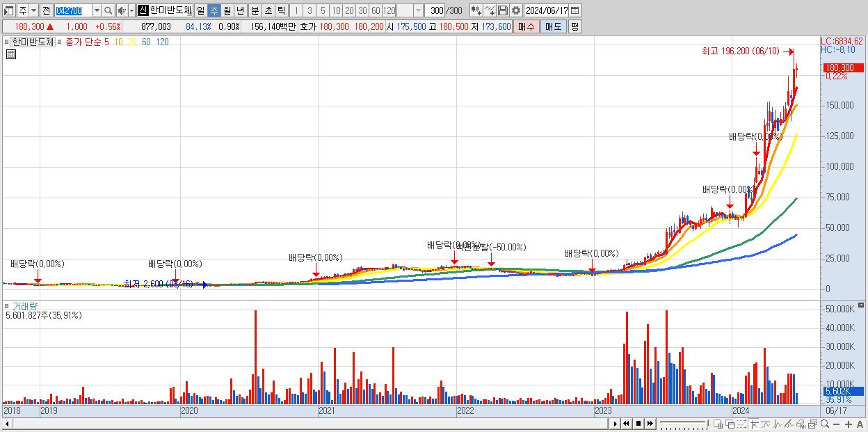Click the 매도 sell button
Viewport: 868px width, 432px height.
tap(553, 26)
